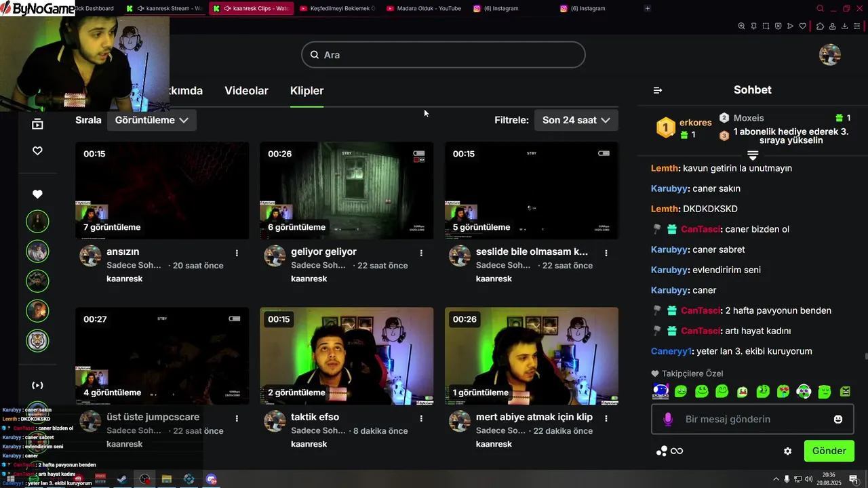Open taktik efso clip title

(x=315, y=417)
